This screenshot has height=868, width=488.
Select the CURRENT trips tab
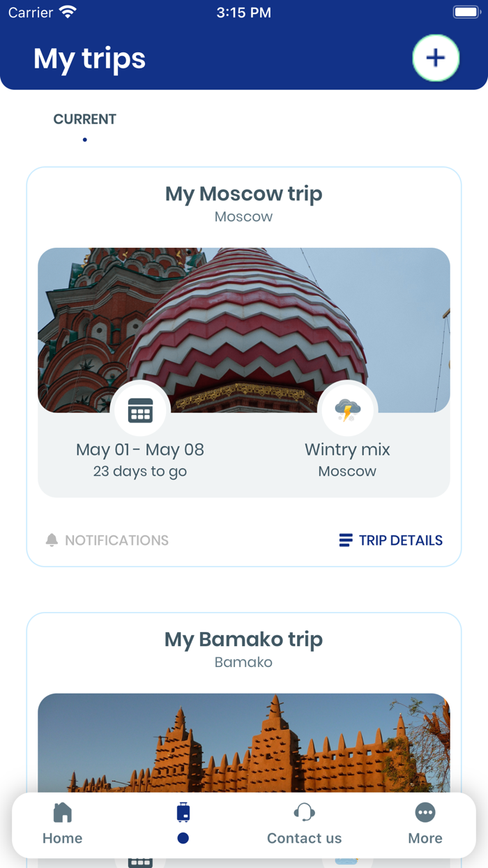(x=84, y=119)
